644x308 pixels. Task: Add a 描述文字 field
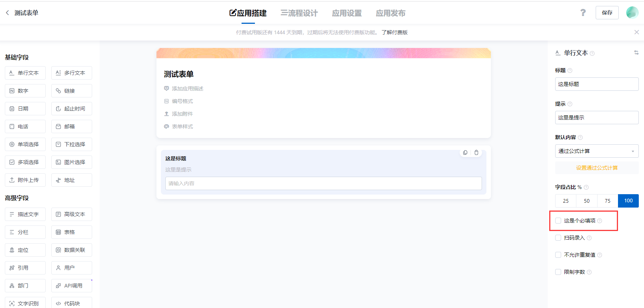click(x=25, y=214)
